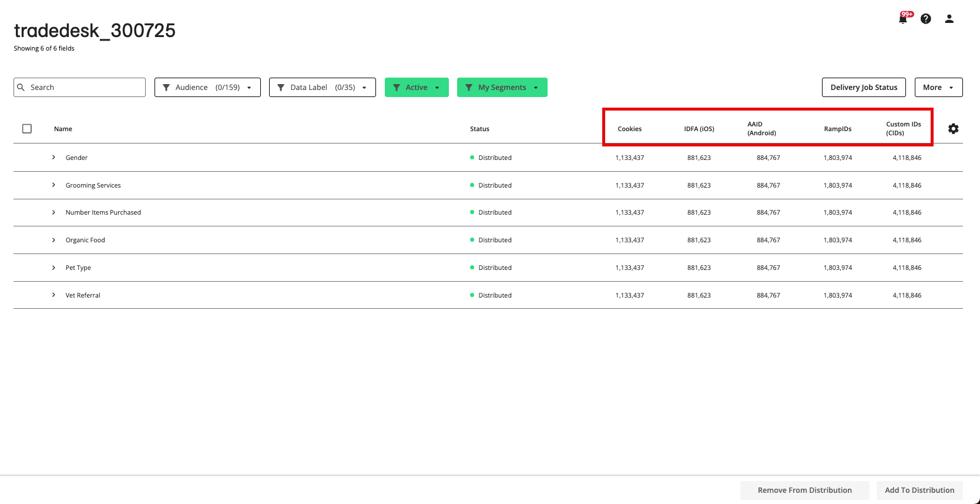The height and width of the screenshot is (504, 980).
Task: Click the Remove From Distribution button
Action: click(x=804, y=490)
